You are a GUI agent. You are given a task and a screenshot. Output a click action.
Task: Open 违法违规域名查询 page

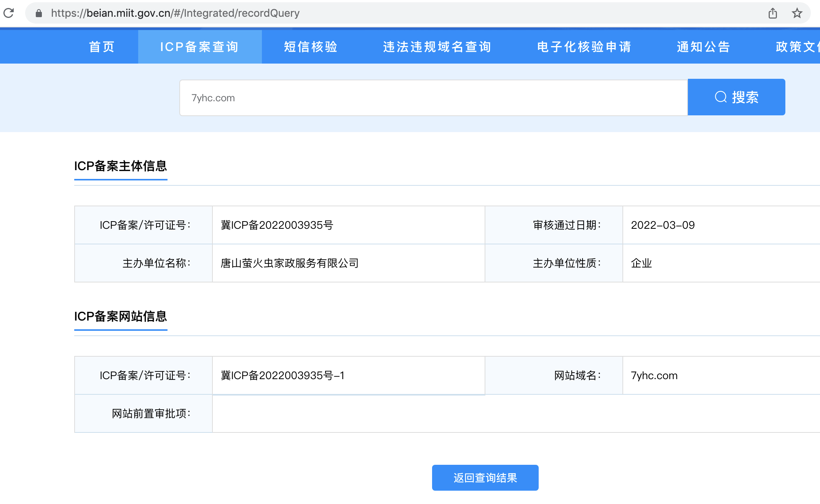tap(437, 47)
